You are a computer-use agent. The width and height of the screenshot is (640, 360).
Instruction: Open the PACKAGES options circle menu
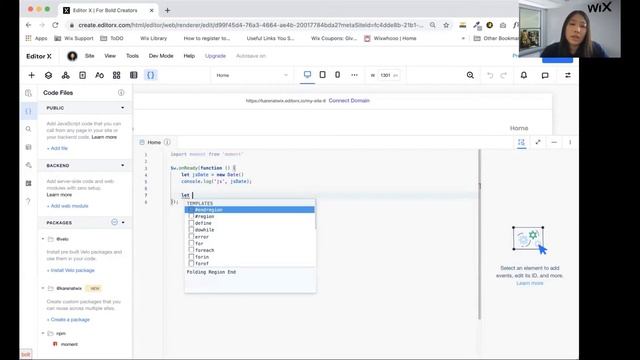(x=114, y=222)
